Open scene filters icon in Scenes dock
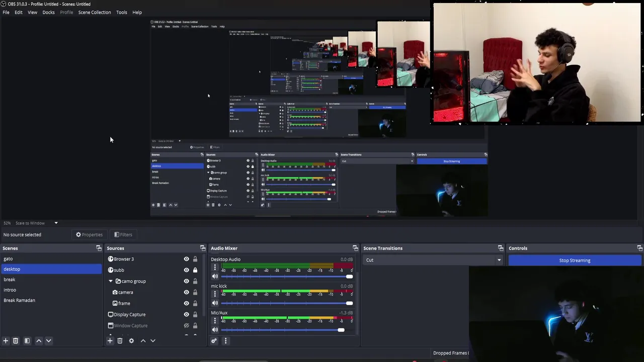The width and height of the screenshot is (644, 362). click(x=27, y=340)
